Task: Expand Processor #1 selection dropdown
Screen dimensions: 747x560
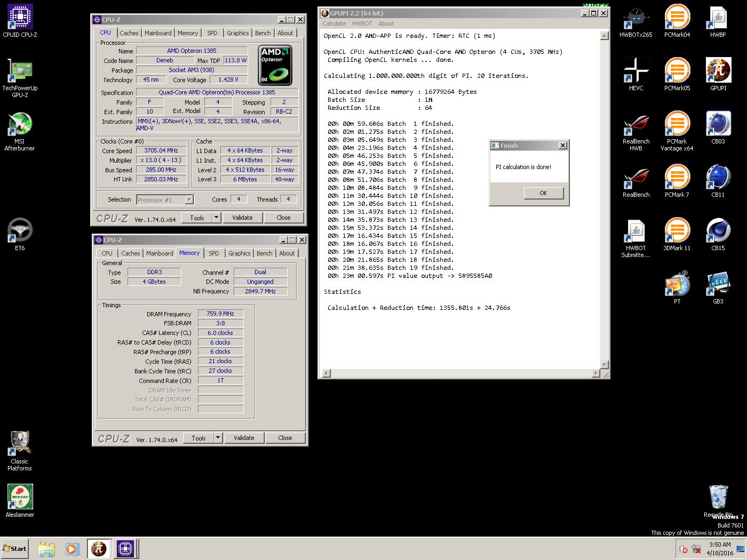Action: pos(189,199)
